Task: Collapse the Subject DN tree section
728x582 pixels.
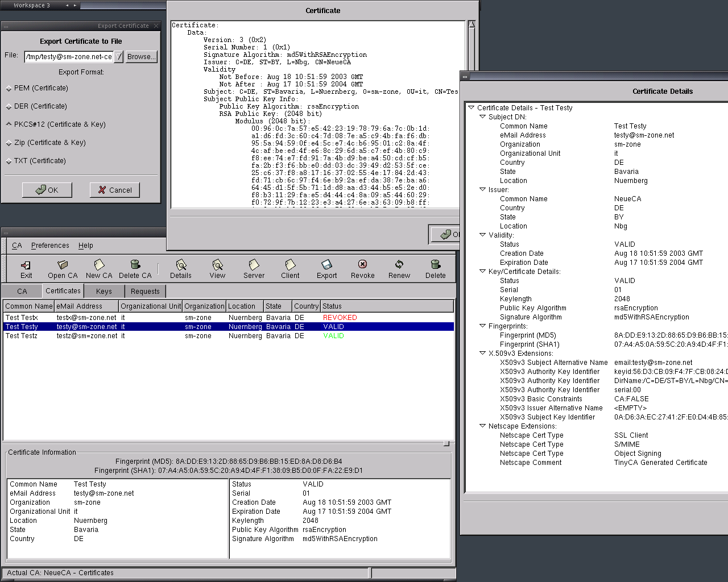Action: tap(482, 117)
